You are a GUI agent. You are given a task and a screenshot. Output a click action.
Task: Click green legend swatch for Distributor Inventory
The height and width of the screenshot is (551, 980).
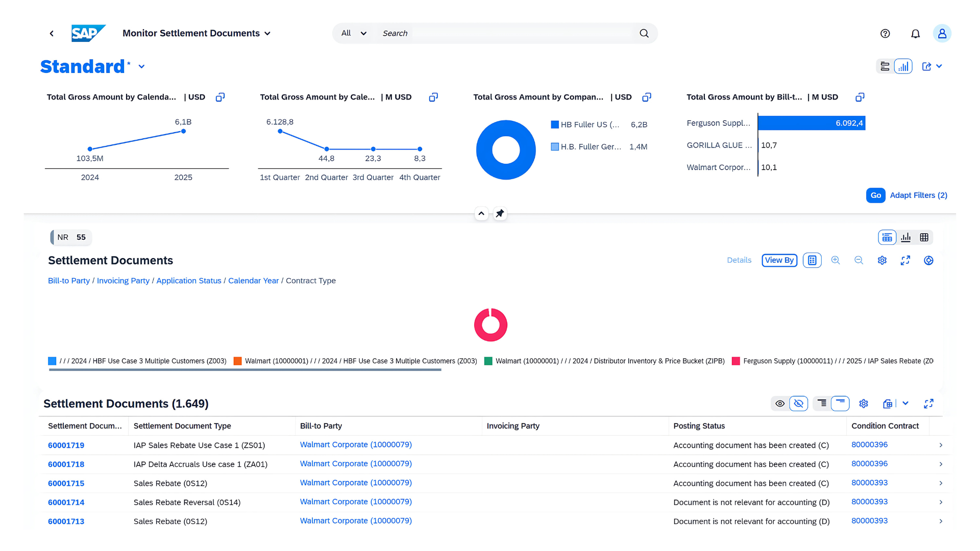(x=488, y=361)
